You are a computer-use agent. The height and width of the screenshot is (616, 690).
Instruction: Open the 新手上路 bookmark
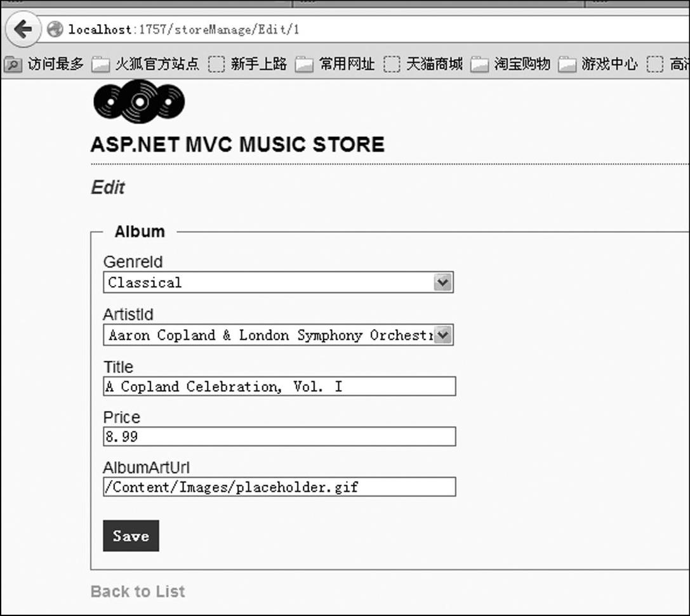(x=248, y=64)
